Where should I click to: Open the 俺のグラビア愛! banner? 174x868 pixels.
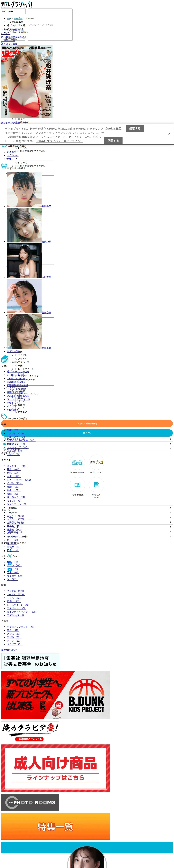(x=30, y=732)
